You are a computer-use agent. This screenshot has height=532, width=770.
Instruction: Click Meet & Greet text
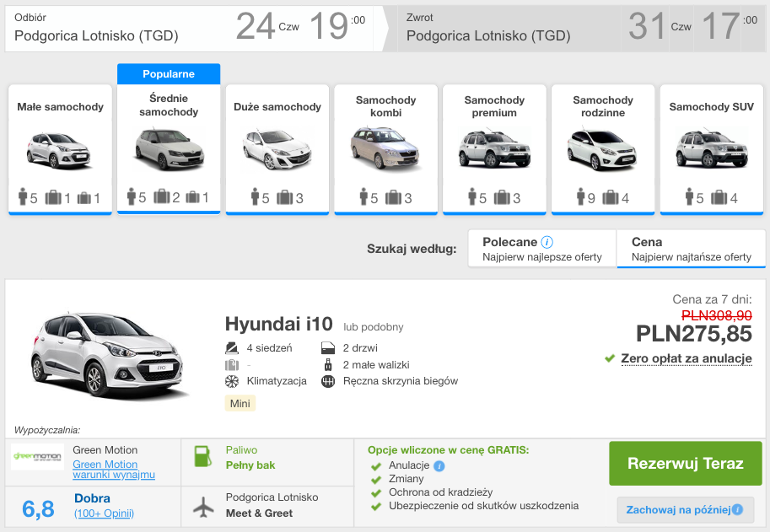pos(259,513)
